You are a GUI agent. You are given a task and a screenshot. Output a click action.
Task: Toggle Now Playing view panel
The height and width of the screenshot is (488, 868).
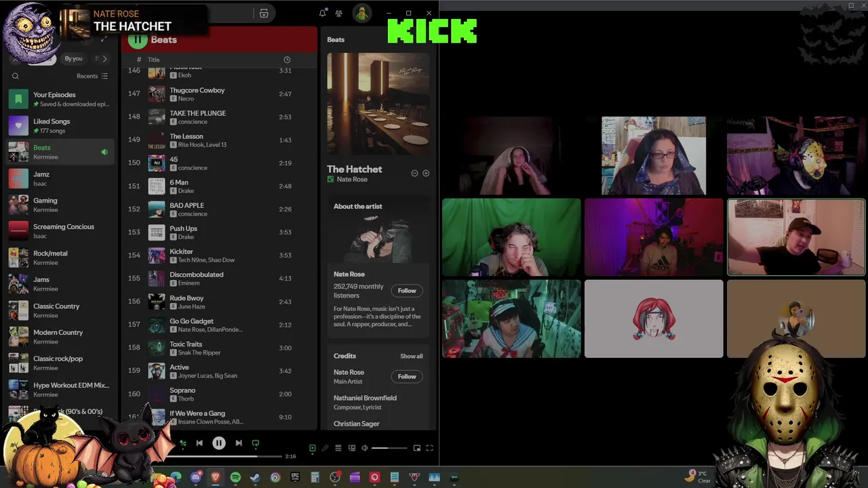313,448
